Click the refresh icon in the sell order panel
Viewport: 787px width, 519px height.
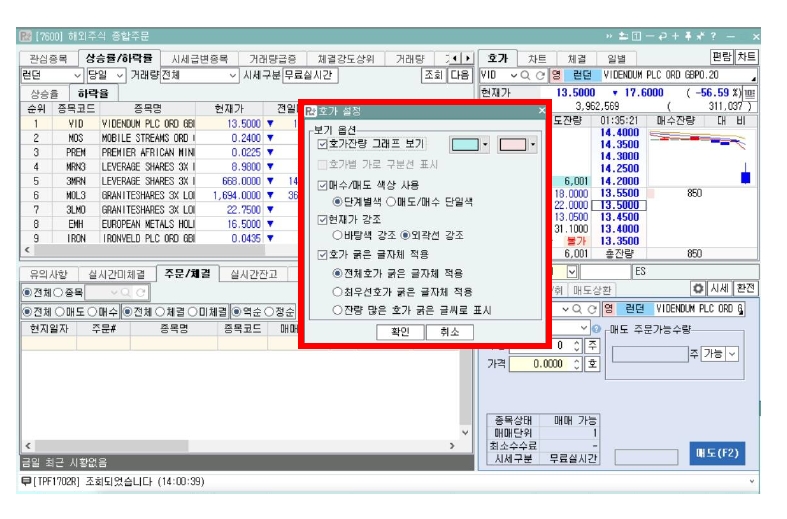coord(592,309)
